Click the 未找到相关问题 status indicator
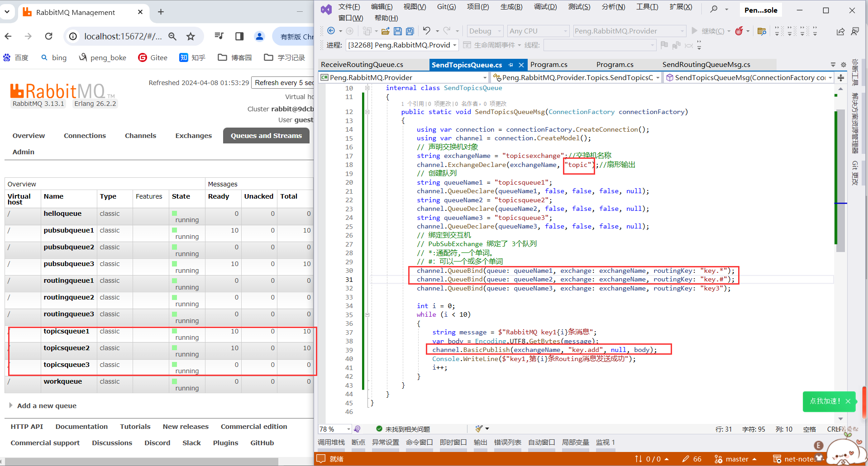This screenshot has height=466, width=868. [x=403, y=429]
